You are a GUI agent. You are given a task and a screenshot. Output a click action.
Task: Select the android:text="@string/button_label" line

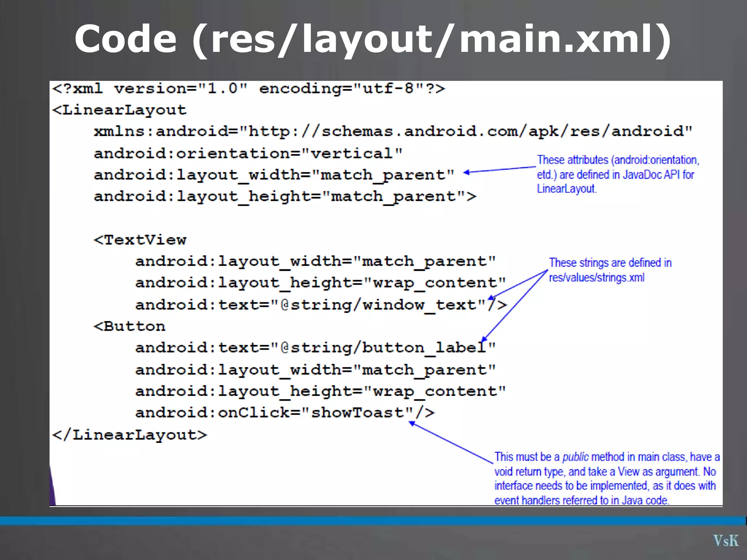coord(316,348)
